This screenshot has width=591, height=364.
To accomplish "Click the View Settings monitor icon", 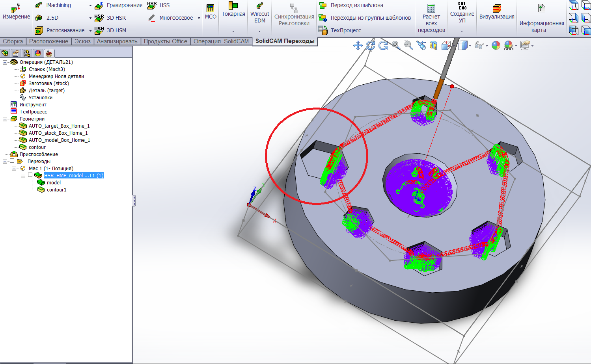I will (x=525, y=46).
